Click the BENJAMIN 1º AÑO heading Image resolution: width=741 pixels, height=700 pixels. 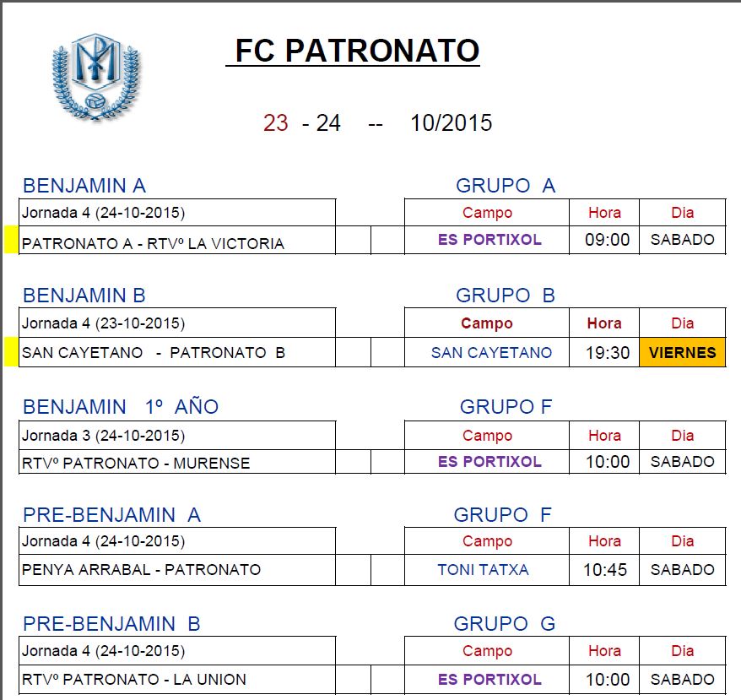click(121, 407)
